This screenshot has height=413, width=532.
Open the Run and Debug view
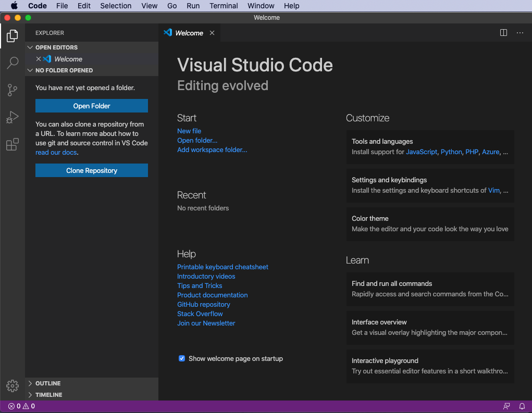13,117
